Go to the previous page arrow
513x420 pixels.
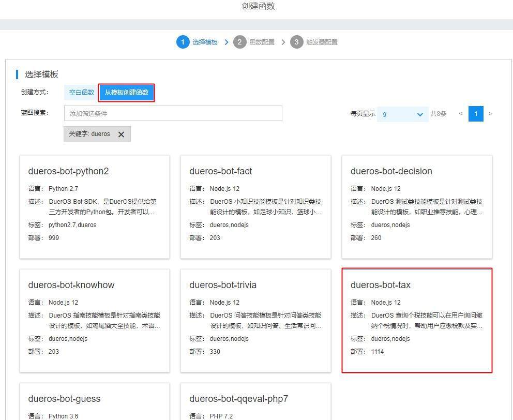pyautogui.click(x=461, y=114)
